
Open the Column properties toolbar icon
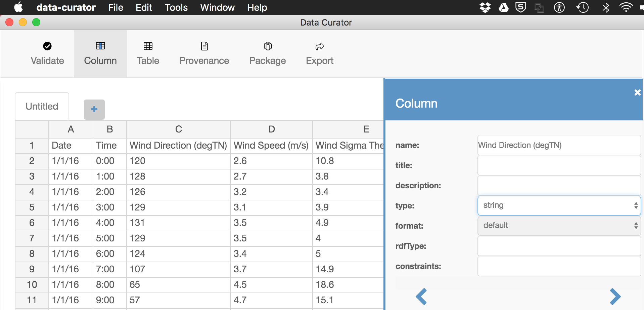tap(100, 46)
